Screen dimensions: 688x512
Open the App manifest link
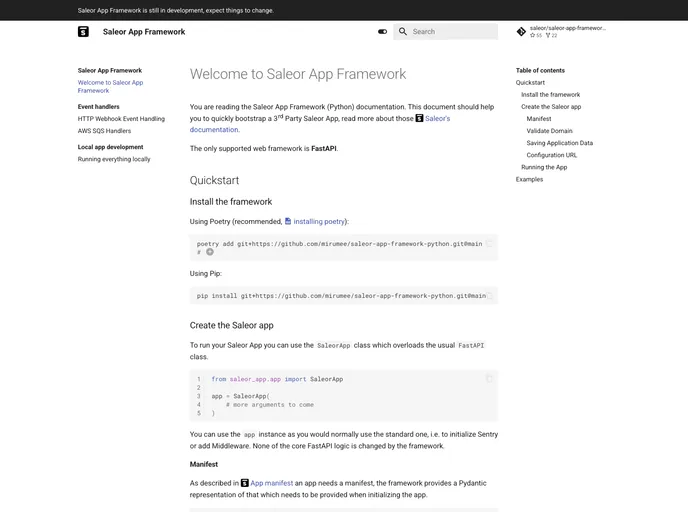(272, 483)
